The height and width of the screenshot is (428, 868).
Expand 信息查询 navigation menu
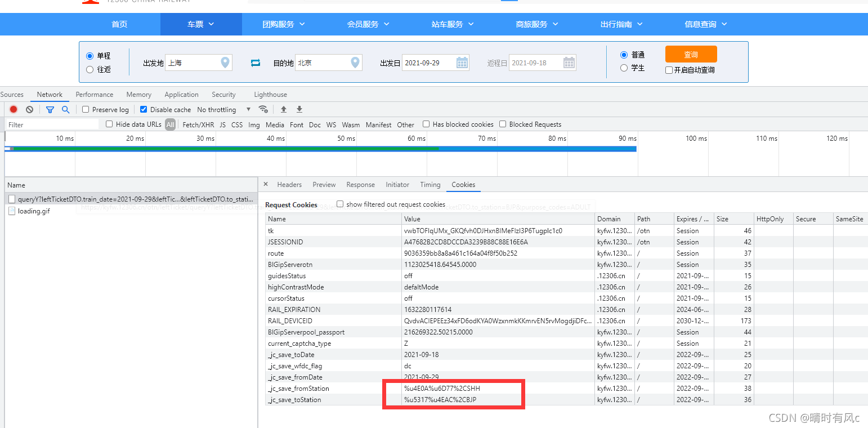click(706, 24)
